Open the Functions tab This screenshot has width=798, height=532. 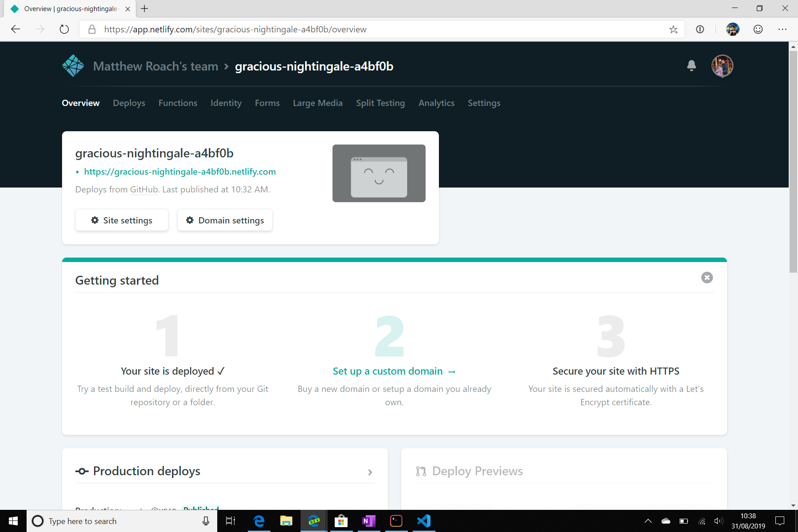tap(178, 103)
